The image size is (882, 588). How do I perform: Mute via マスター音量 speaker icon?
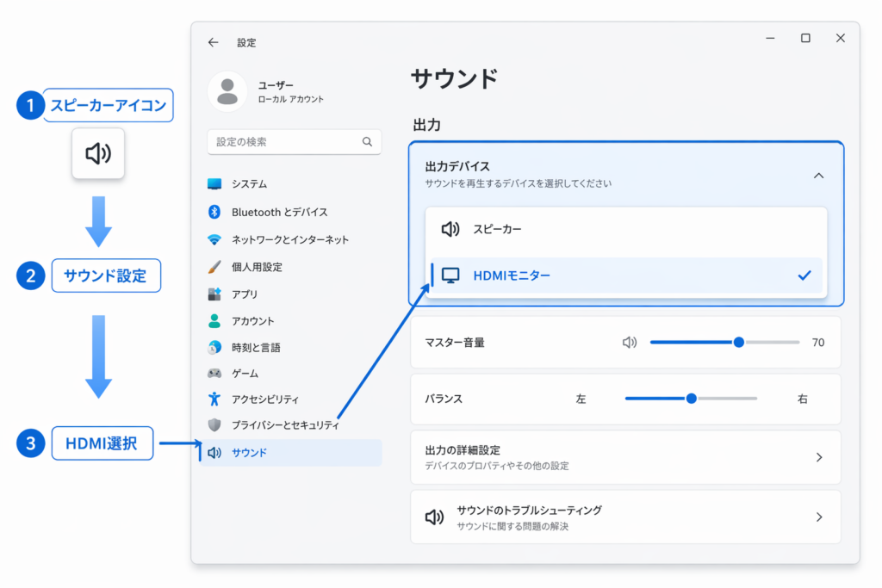point(630,343)
